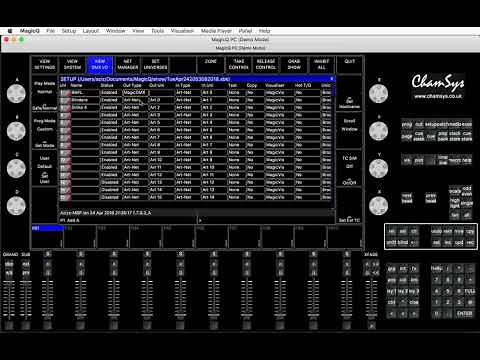Open the prog window key
The height and width of the screenshot is (360, 480).
click(x=407, y=124)
